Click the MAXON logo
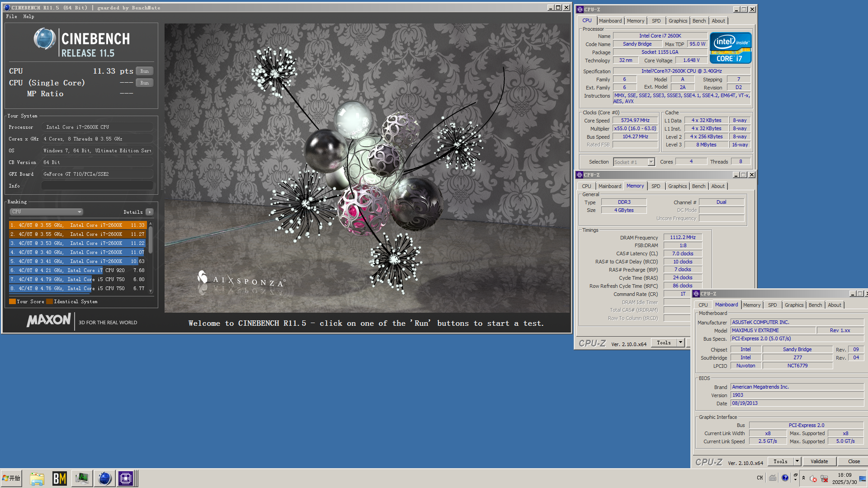This screenshot has width=868, height=488. [x=49, y=320]
